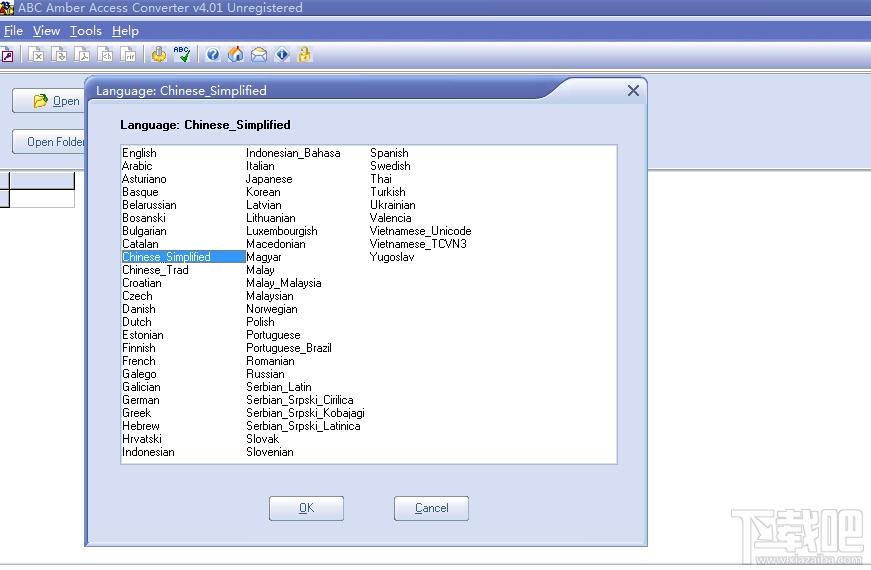
Task: Click the ABC spell check icon
Action: 182,54
